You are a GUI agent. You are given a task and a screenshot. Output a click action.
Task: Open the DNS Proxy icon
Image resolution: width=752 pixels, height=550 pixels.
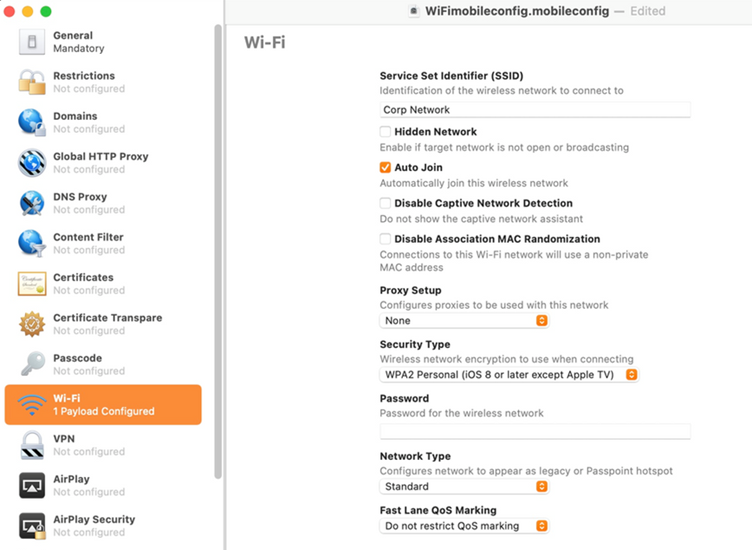click(32, 203)
